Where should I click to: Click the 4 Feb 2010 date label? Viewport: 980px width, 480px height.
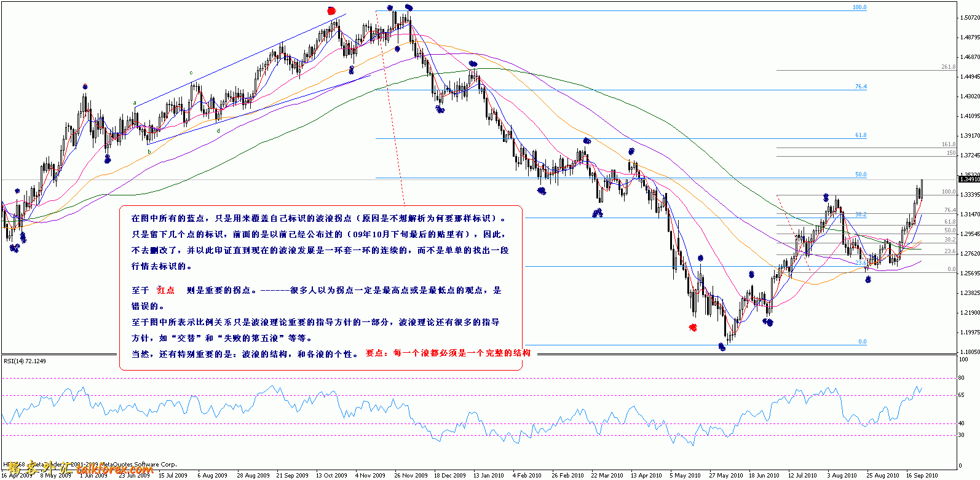point(528,475)
